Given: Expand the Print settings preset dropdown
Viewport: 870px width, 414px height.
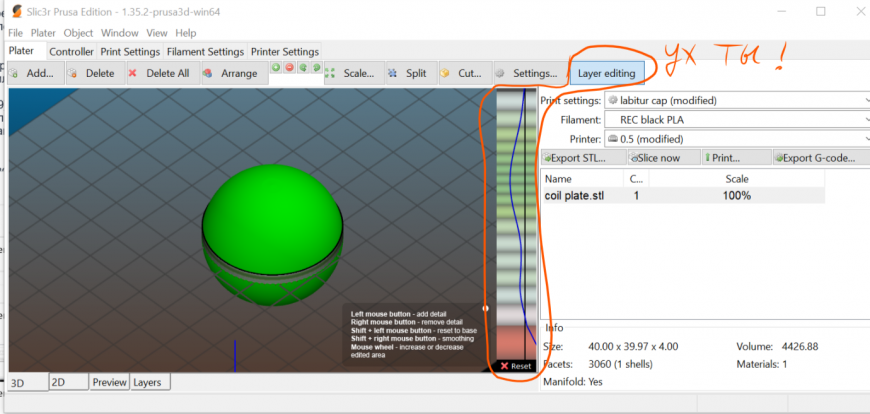Looking at the screenshot, I should tap(737, 100).
